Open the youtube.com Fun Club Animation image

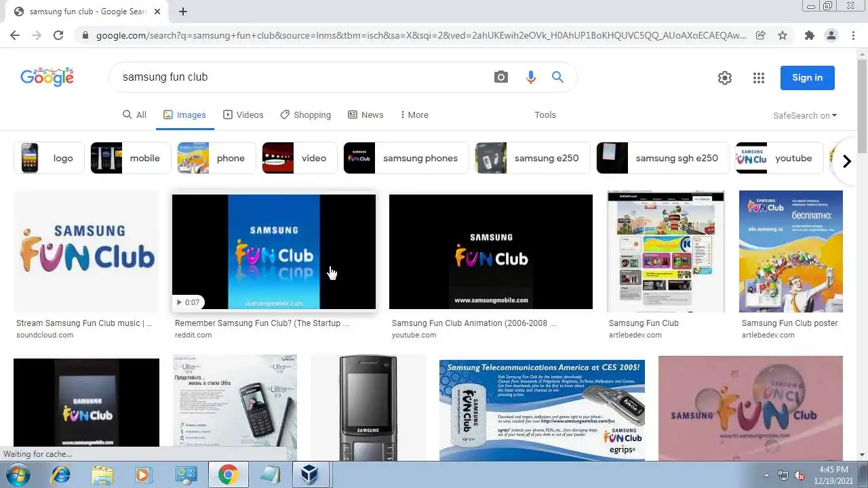coord(491,251)
